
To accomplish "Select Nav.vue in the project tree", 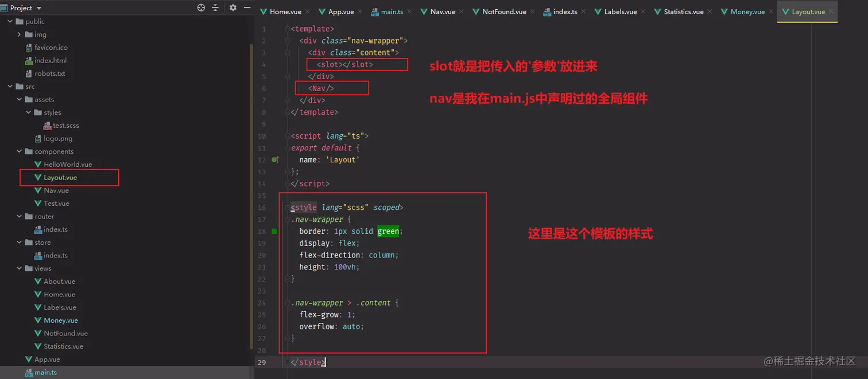I will [56, 190].
